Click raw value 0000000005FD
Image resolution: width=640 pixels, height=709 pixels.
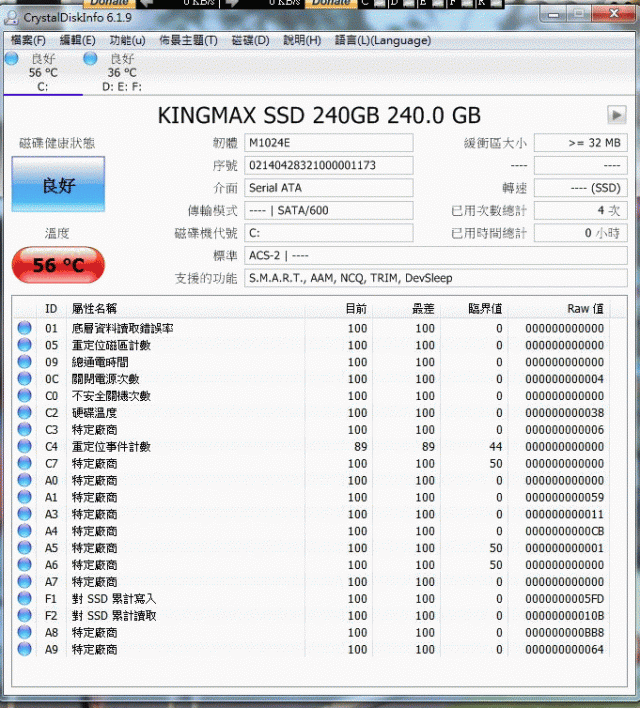pyautogui.click(x=564, y=599)
